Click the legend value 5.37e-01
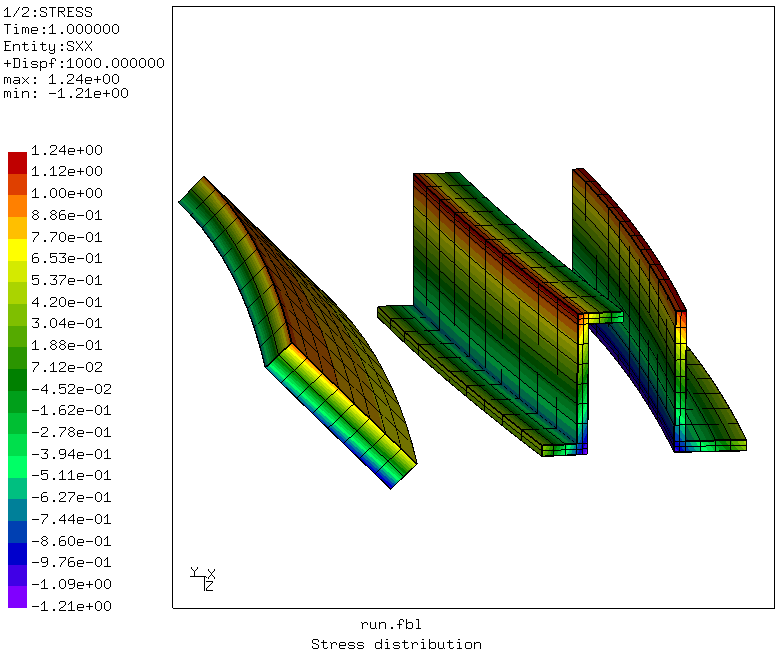 (67, 280)
